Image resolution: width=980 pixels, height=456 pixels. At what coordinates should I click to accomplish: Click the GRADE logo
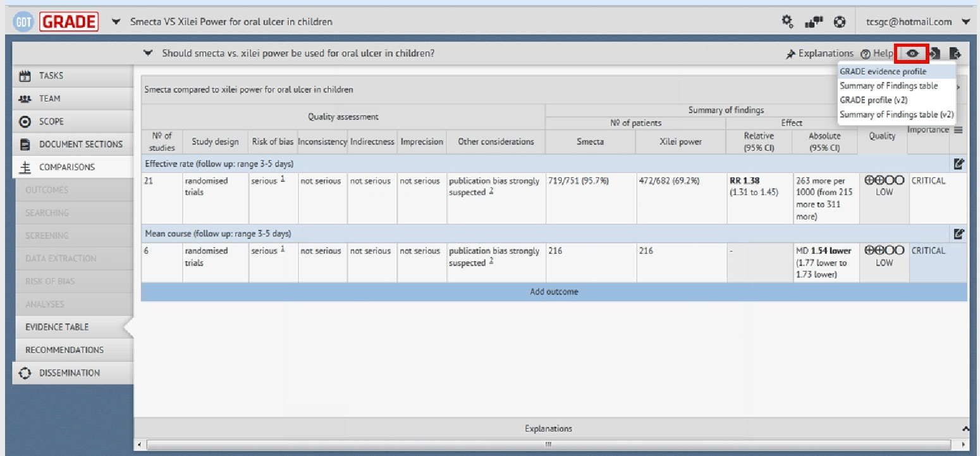click(x=69, y=22)
